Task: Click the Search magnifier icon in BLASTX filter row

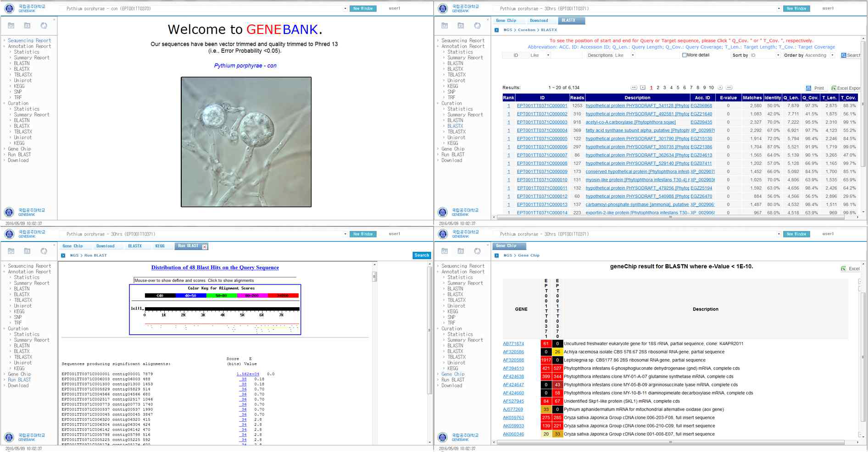Action: pyautogui.click(x=843, y=55)
